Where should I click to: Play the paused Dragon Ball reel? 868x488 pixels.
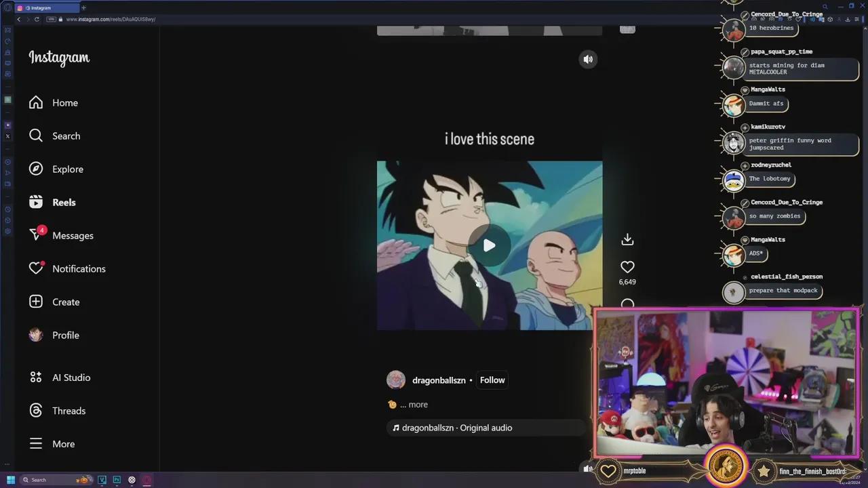tap(489, 245)
